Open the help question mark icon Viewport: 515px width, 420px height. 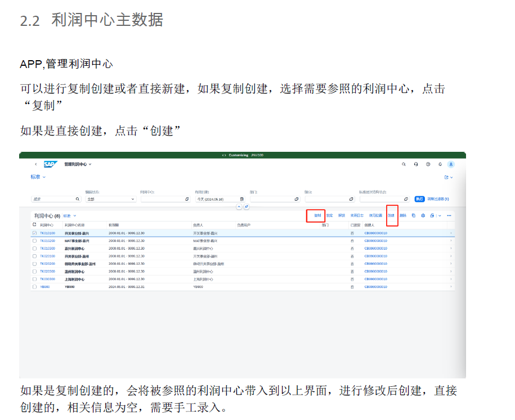[428, 164]
